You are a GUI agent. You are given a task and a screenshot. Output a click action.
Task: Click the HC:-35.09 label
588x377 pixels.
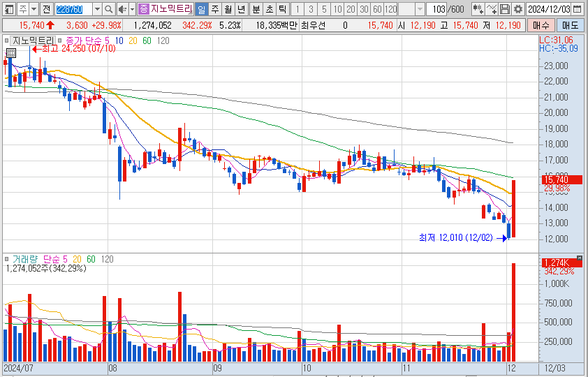559,48
